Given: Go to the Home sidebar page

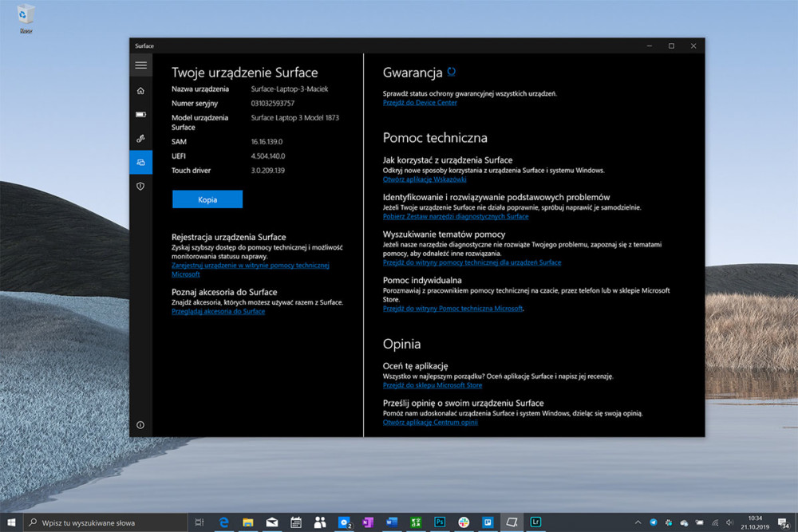Looking at the screenshot, I should pyautogui.click(x=141, y=91).
